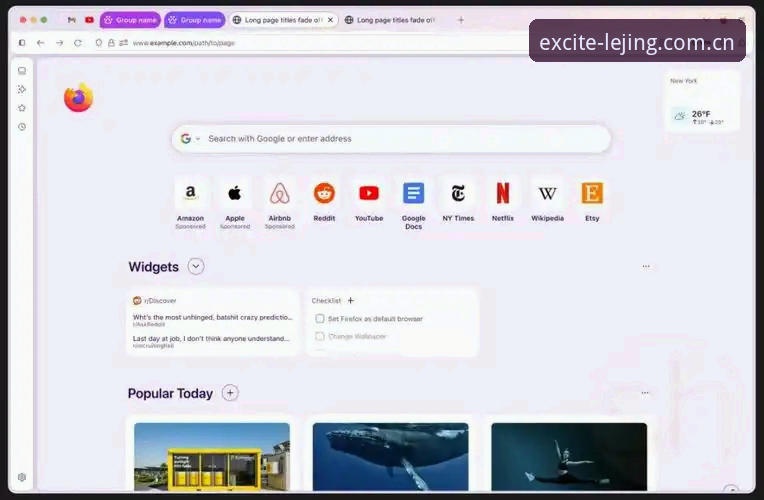Open the tracking protection shield panel
The width and height of the screenshot is (764, 500).
point(99,43)
